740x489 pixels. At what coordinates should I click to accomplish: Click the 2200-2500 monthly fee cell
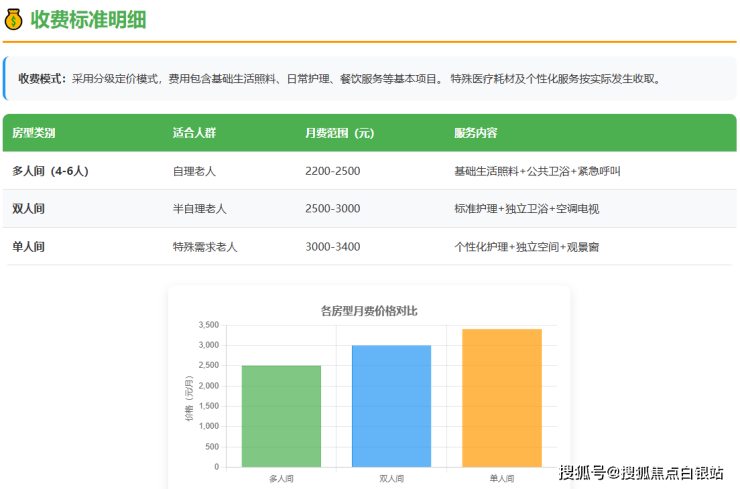pyautogui.click(x=332, y=171)
